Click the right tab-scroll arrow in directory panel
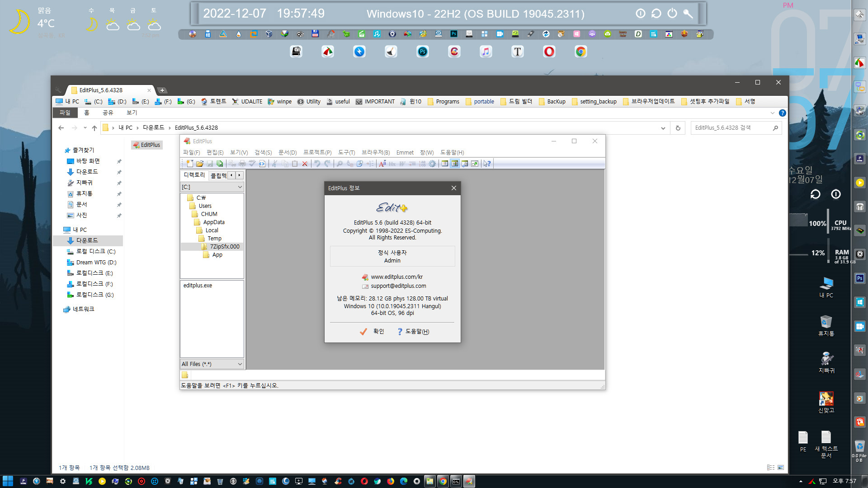 click(x=240, y=175)
